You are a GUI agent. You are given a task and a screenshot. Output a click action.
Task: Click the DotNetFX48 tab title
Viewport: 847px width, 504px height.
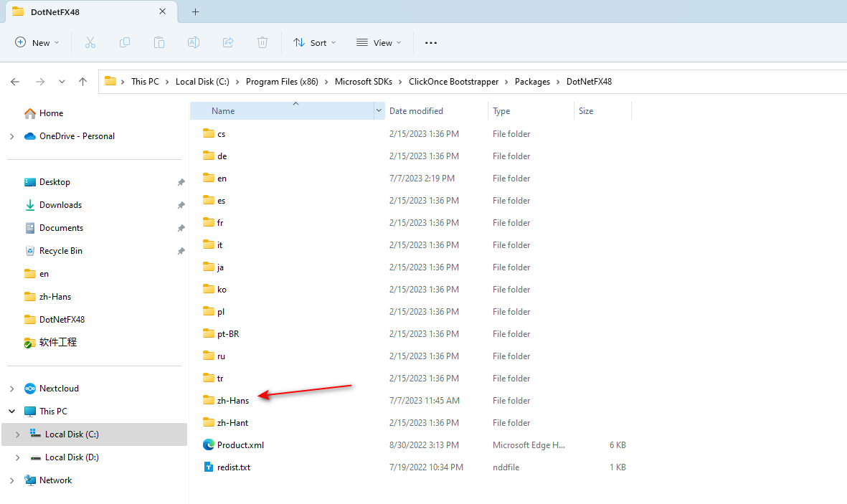pyautogui.click(x=55, y=12)
